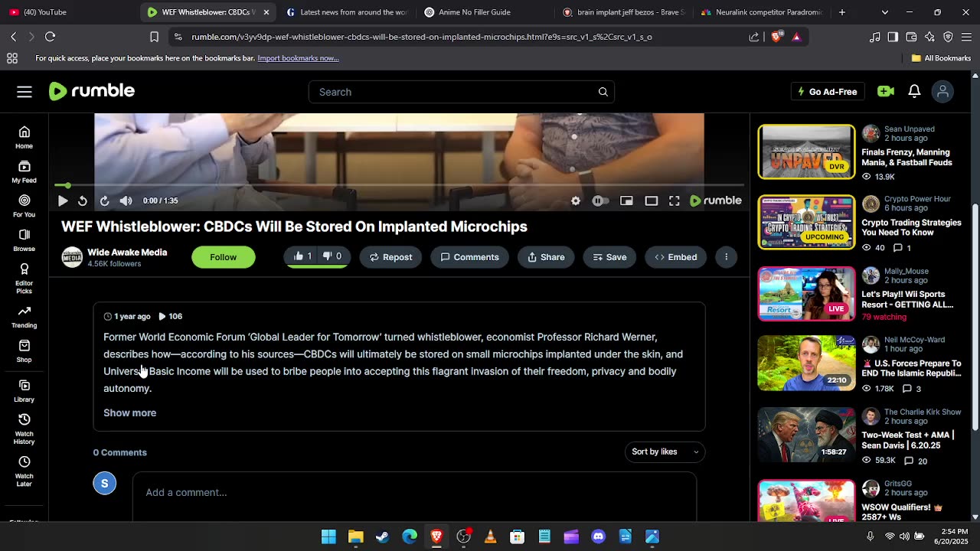The height and width of the screenshot is (551, 980).
Task: Open File Explorer from taskbar
Action: (355, 536)
